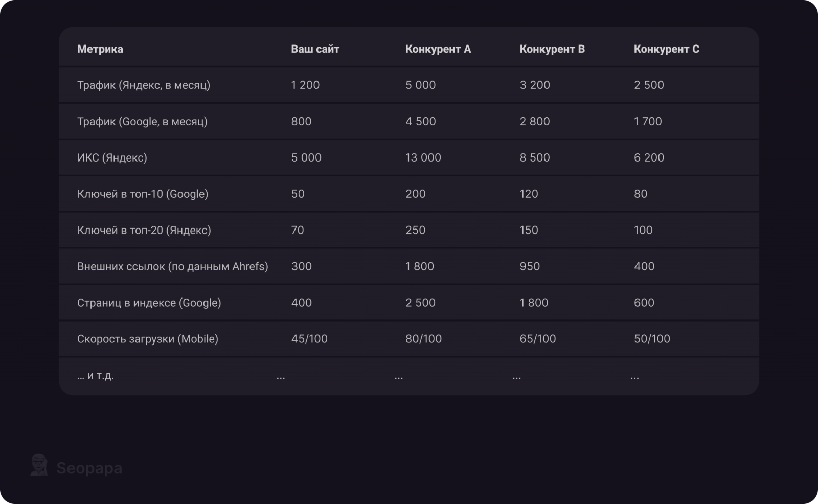The height and width of the screenshot is (504, 818).
Task: Click the '... и т.д.' row label
Action: [96, 376]
